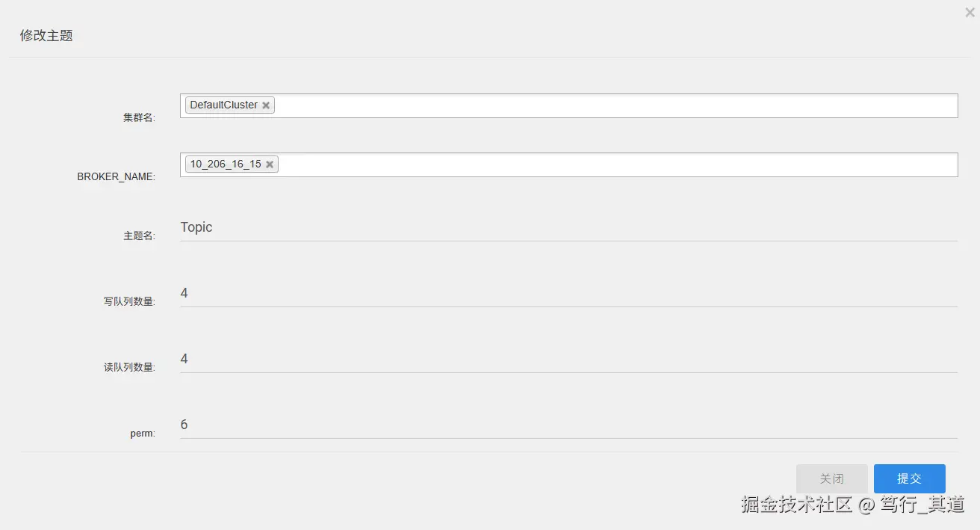
Task: Click into the 读队列数量 input field
Action: (568, 359)
